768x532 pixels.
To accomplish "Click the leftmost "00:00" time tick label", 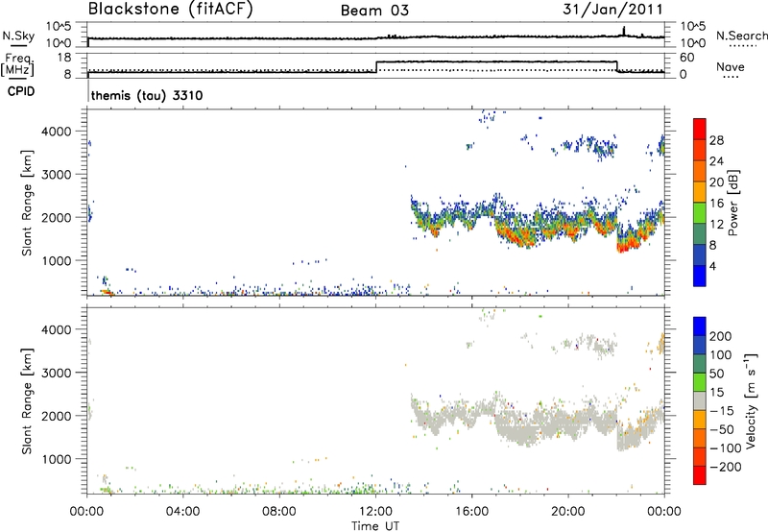I will point(86,512).
